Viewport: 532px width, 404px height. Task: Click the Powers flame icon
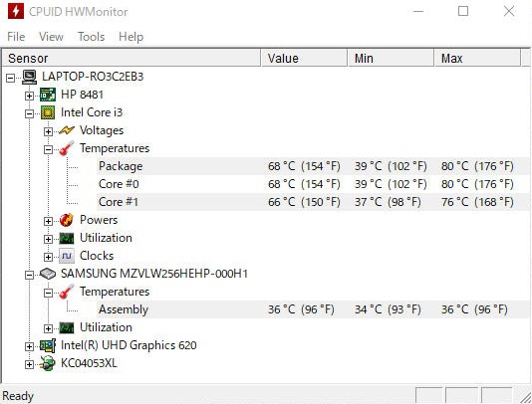[x=67, y=220]
